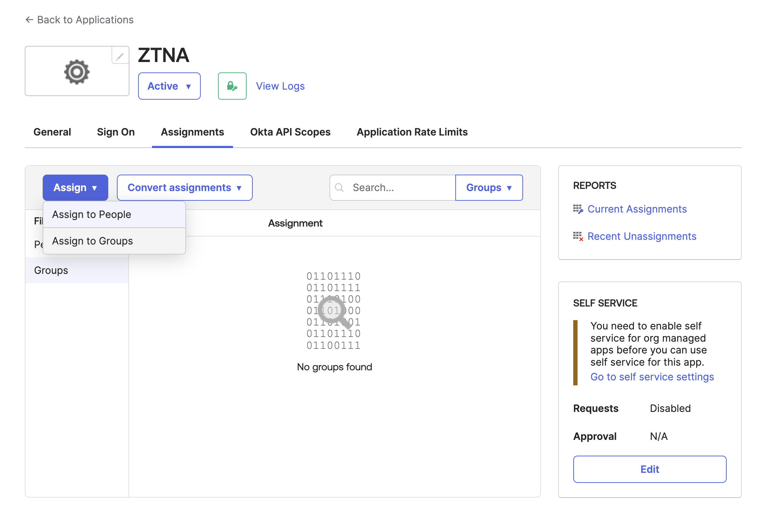Click the View Logs link
This screenshot has height=532, width=760.
point(280,86)
